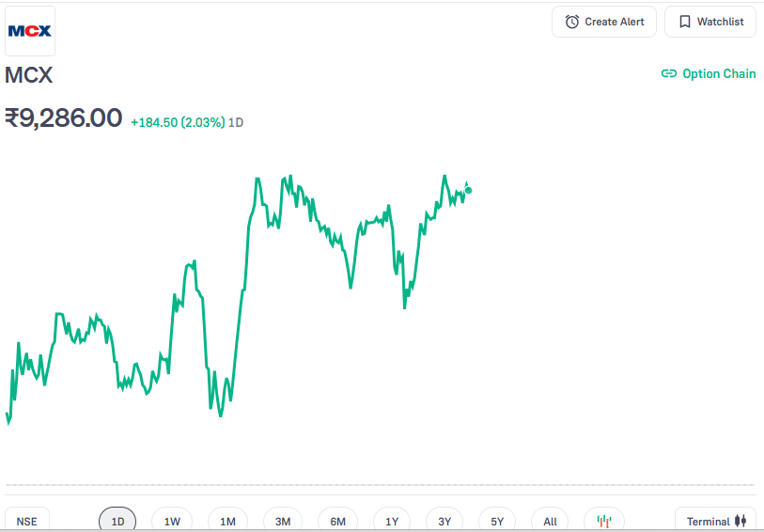The image size is (764, 532).
Task: Open the Terminal chart view
Action: pyautogui.click(x=715, y=521)
